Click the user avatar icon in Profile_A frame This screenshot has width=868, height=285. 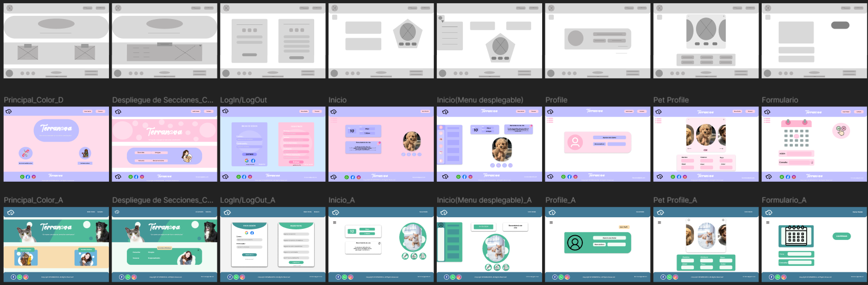tap(575, 242)
